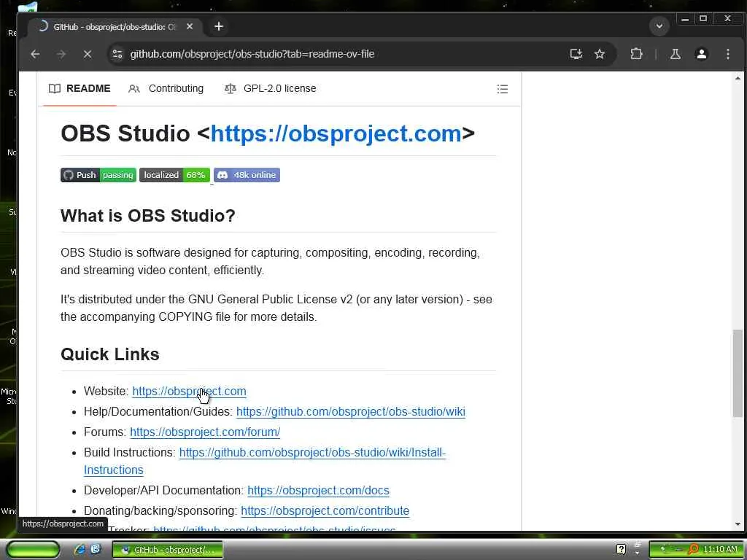Open the obsproject.com/contribute link
The image size is (747, 560).
(325, 511)
